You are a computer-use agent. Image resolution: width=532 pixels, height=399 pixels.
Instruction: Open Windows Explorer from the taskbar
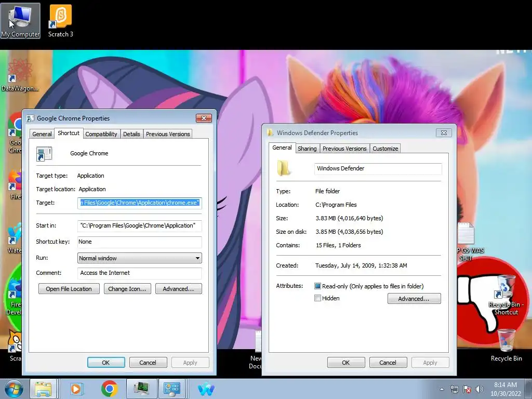point(43,389)
